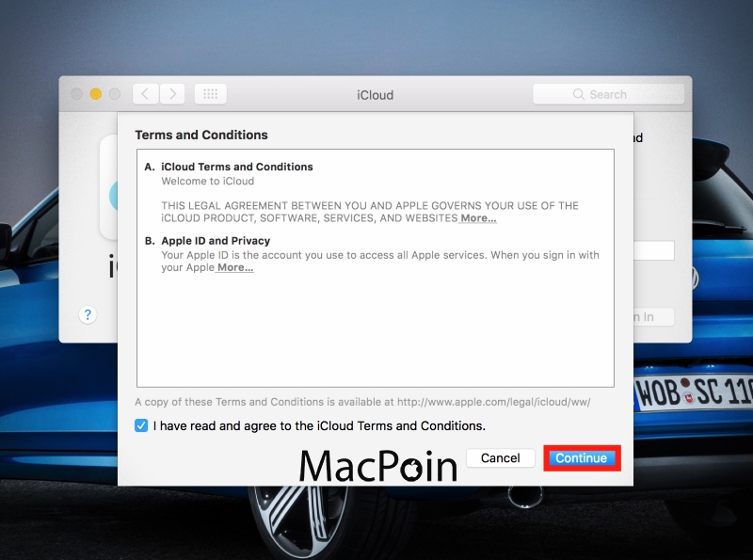Select "iCloud Terms and Conditions" section title
The image size is (753, 560).
point(237,167)
